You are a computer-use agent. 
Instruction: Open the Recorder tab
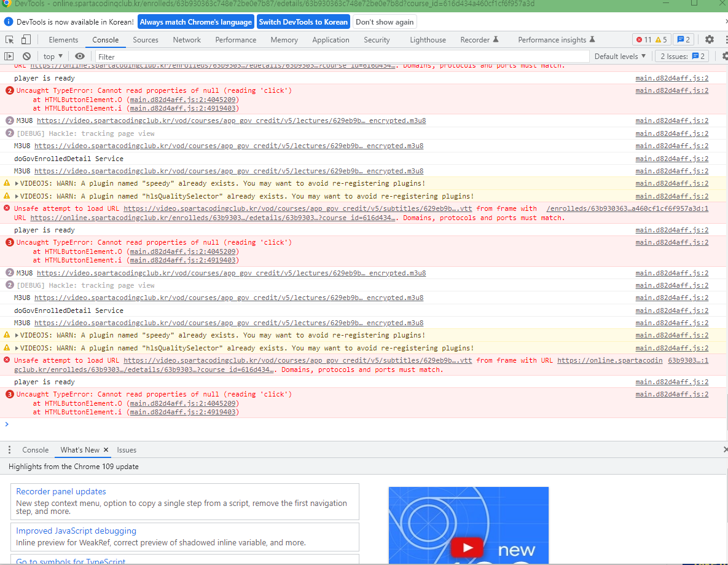(x=479, y=39)
